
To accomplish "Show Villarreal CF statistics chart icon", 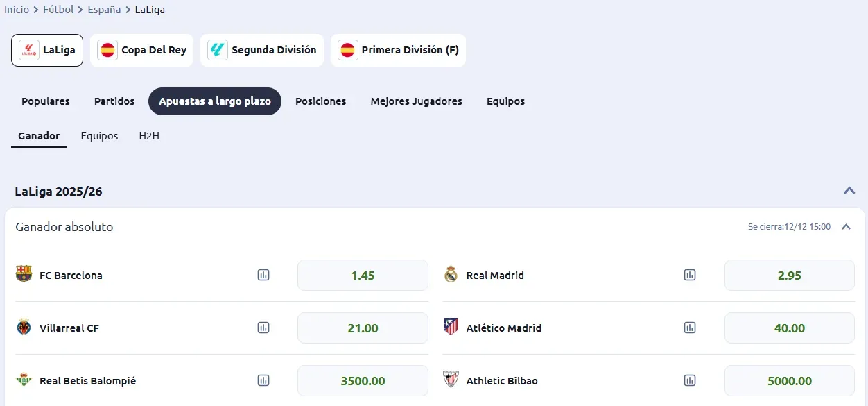I will point(263,328).
